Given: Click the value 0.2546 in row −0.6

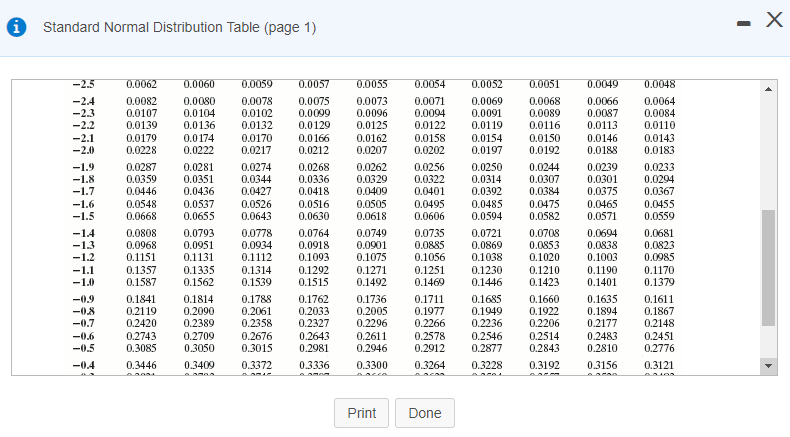Looking at the screenshot, I should (x=487, y=337).
